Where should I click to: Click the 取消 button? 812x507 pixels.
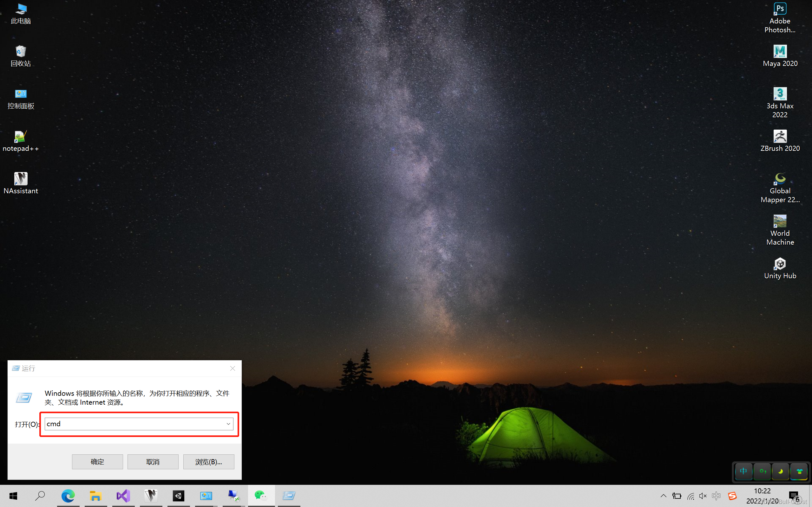tap(153, 462)
